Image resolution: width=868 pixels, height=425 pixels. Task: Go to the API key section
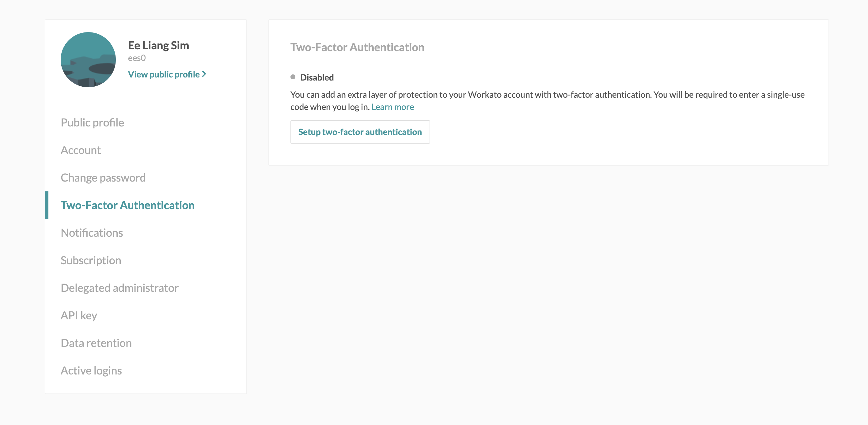coord(78,315)
